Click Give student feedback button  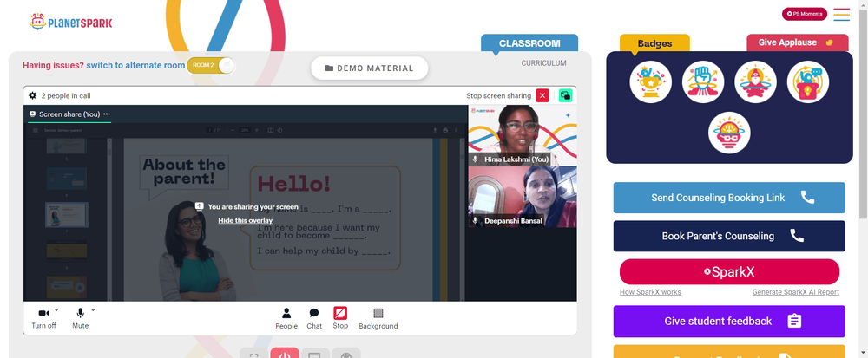pos(729,321)
